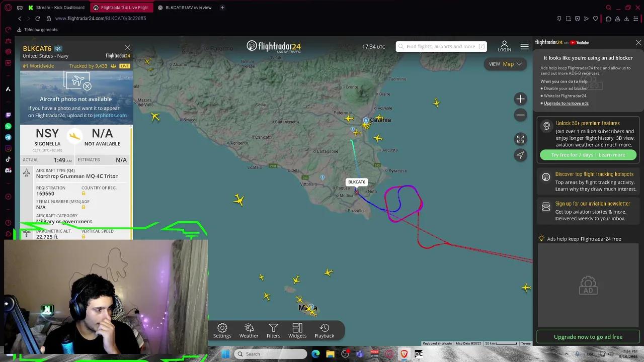Click the Catania airport pin on map
Image resolution: width=644 pixels, height=362 pixels.
coord(366,121)
